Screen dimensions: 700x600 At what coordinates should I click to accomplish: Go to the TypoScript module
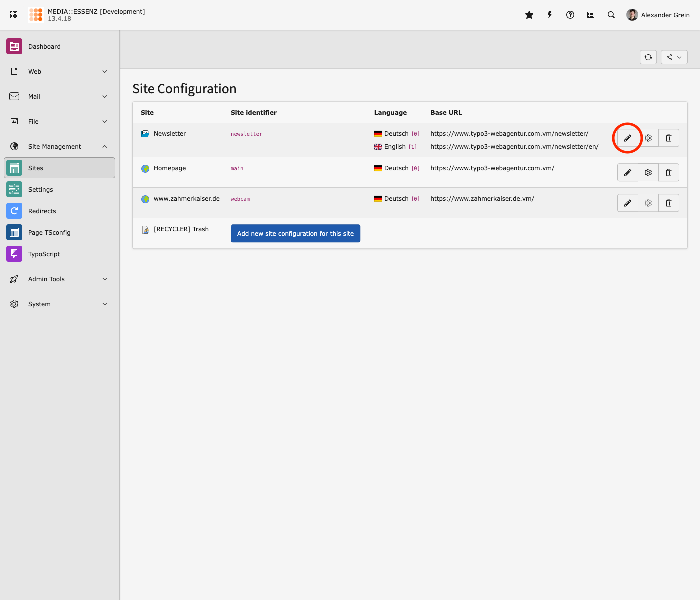click(x=44, y=254)
